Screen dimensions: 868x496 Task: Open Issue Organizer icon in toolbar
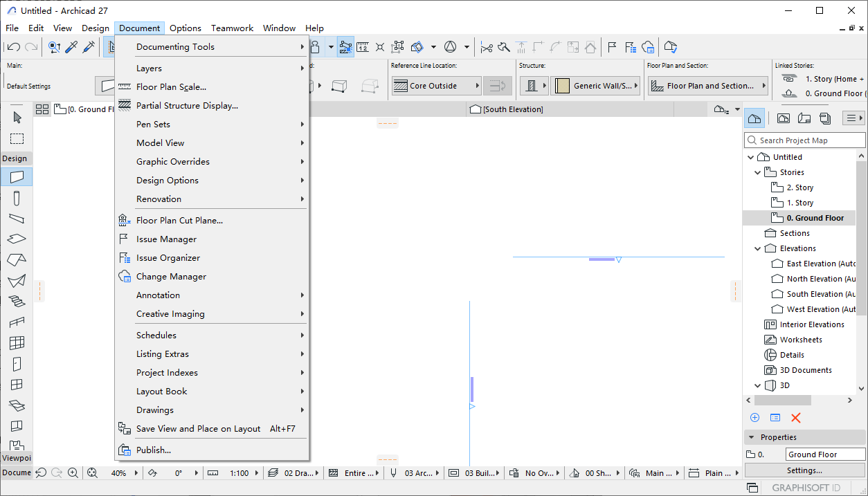pyautogui.click(x=630, y=47)
